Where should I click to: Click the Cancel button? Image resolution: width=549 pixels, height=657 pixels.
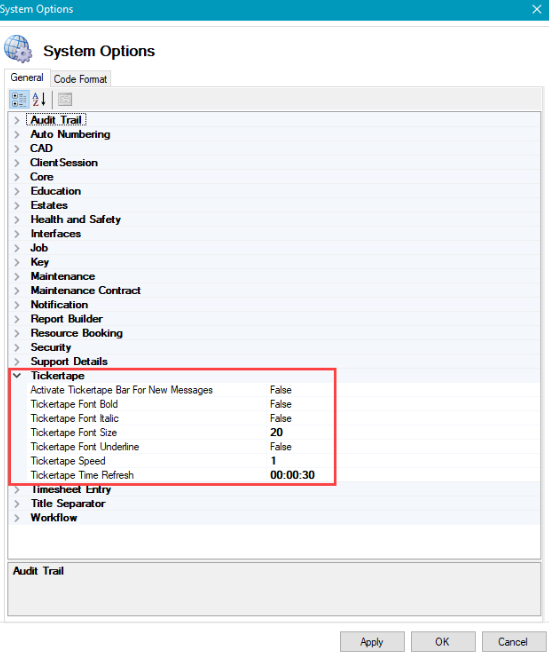pyautogui.click(x=514, y=642)
